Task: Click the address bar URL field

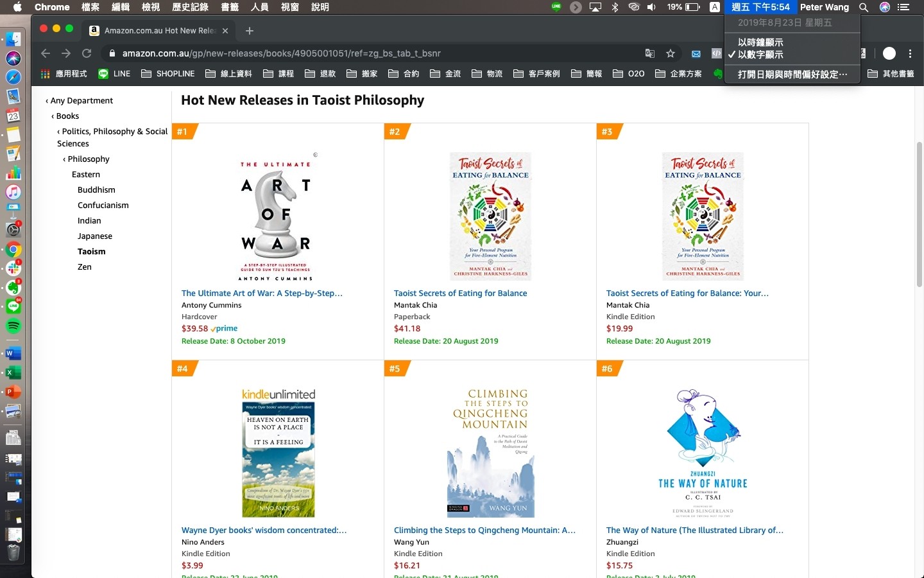Action: (x=379, y=53)
